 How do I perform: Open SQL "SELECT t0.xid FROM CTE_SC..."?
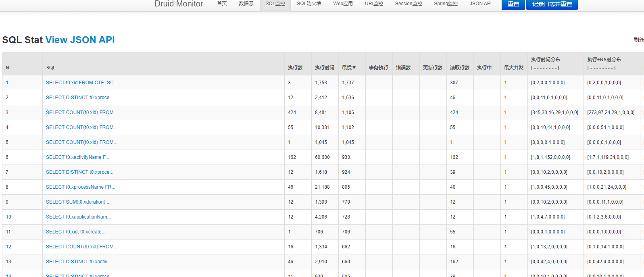82,83
